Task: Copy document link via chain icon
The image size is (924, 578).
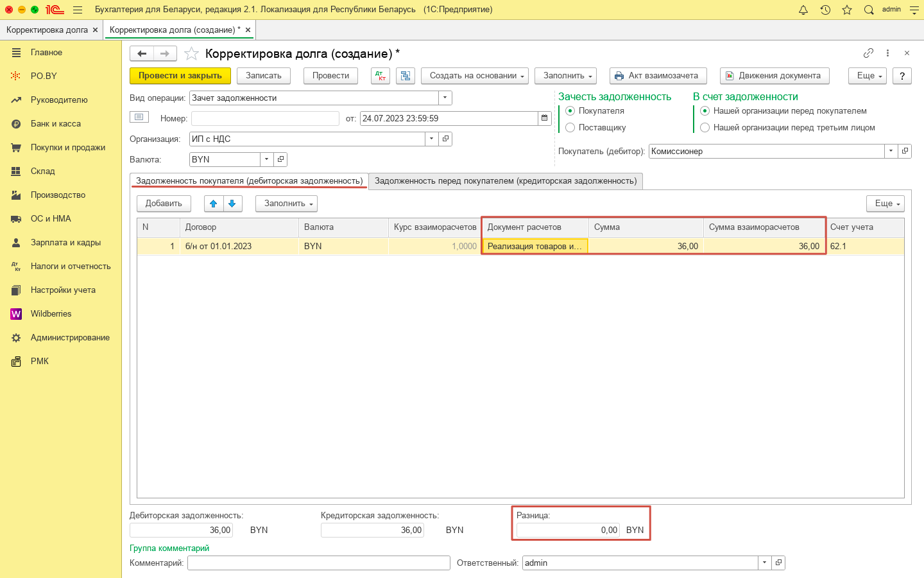Action: point(868,53)
